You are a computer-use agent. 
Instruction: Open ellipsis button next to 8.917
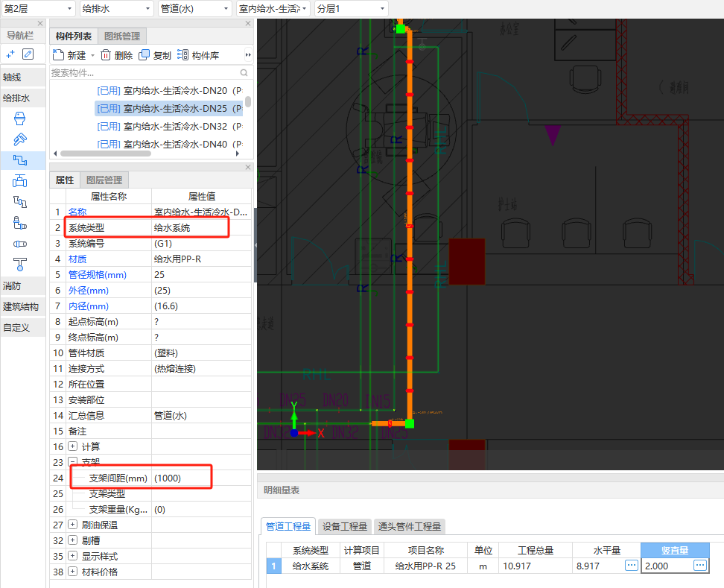631,565
